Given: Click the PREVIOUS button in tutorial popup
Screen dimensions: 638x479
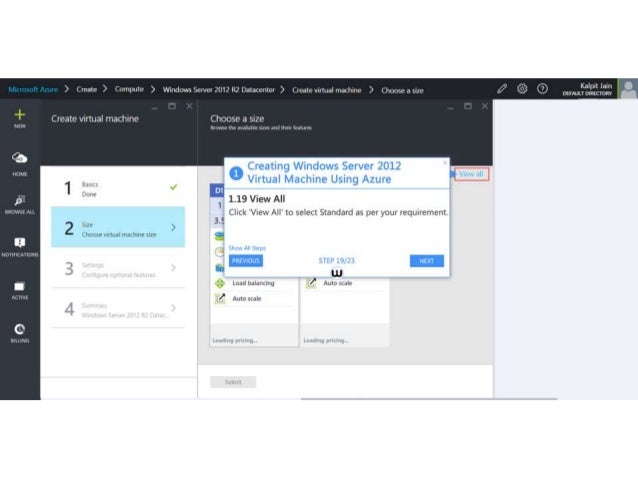Looking at the screenshot, I should click(246, 261).
